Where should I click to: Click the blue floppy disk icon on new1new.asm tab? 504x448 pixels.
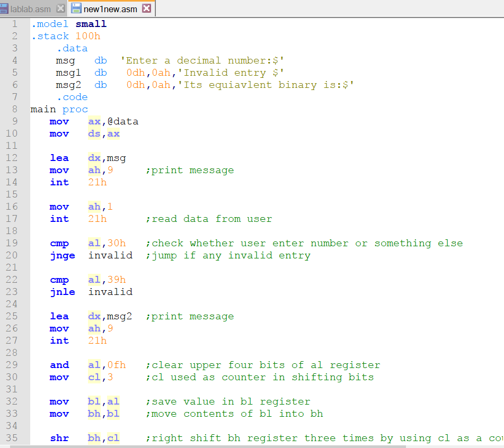click(x=76, y=8)
